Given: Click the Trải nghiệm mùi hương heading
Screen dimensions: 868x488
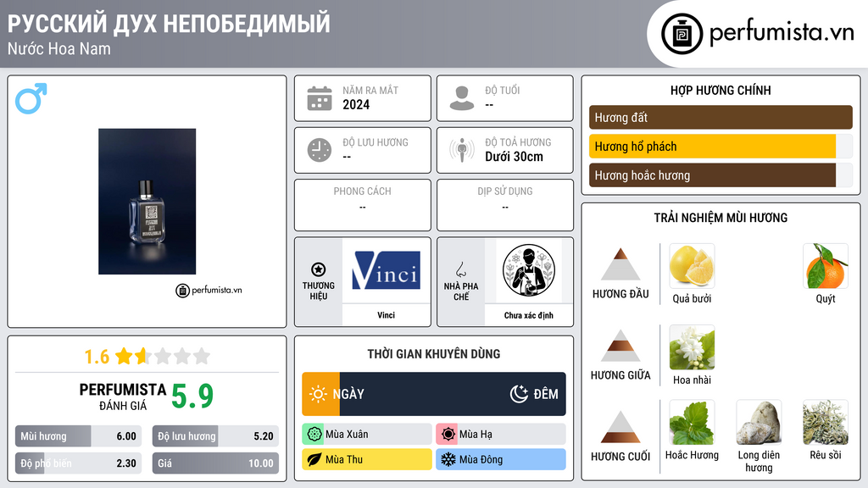Looking at the screenshot, I should pos(721,218).
